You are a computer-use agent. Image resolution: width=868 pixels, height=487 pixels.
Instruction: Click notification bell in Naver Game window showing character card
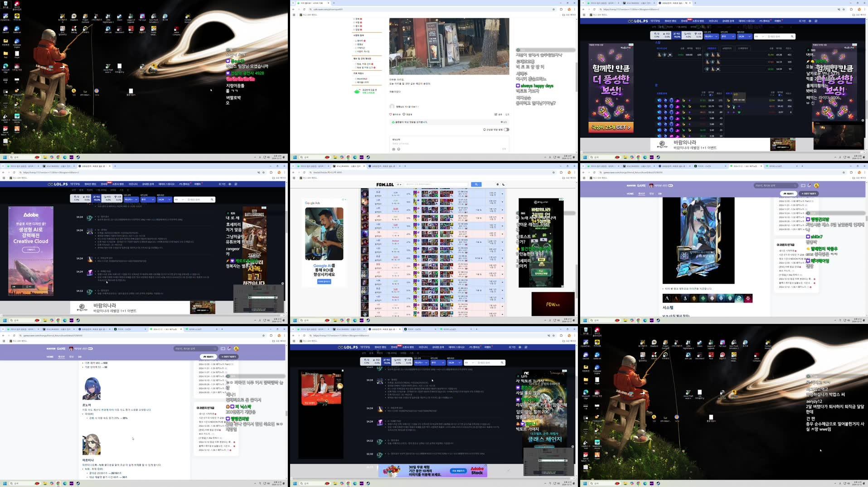point(810,185)
